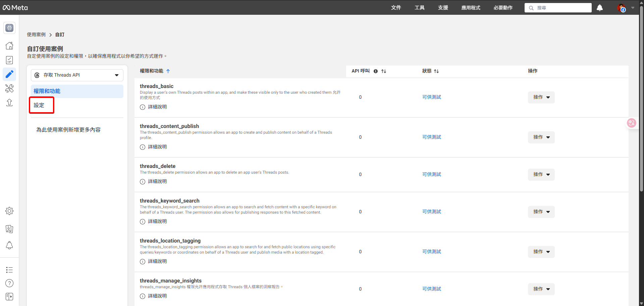
Task: Click the help question mark icon in sidebar
Action: (9, 283)
